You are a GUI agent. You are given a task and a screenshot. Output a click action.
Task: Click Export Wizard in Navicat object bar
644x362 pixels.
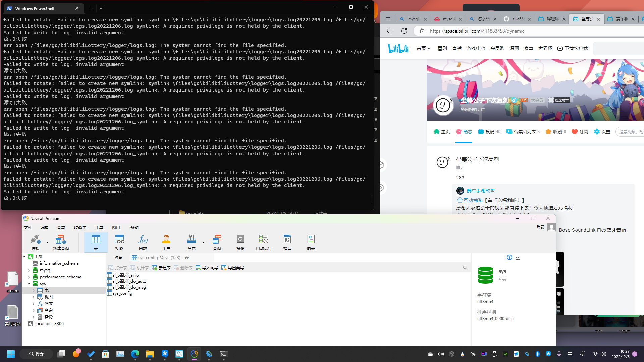233,268
